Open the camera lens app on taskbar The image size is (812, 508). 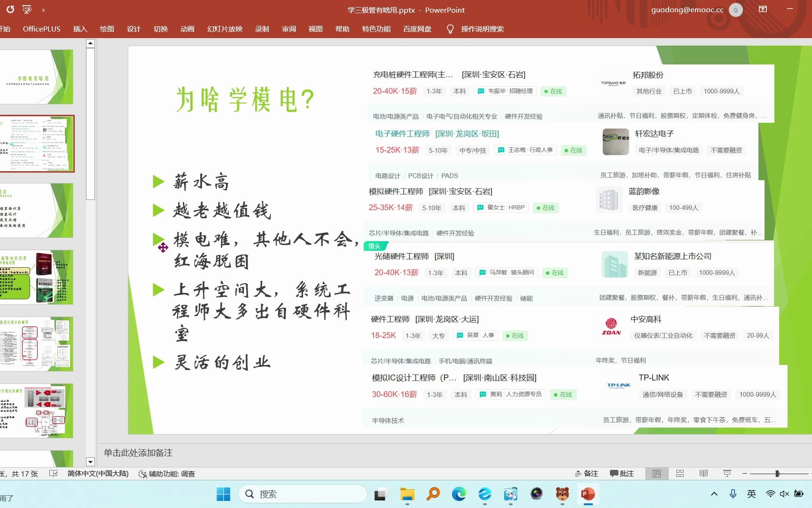536,494
